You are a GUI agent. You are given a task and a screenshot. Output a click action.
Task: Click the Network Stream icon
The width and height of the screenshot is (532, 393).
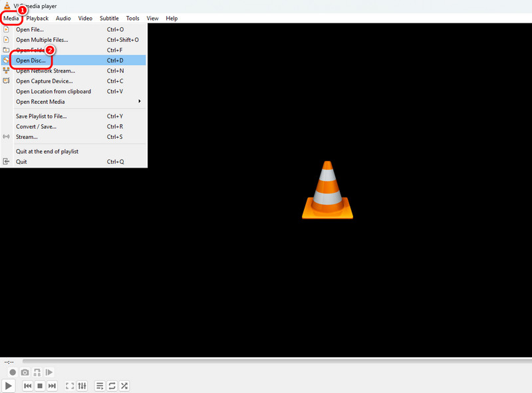coord(6,70)
